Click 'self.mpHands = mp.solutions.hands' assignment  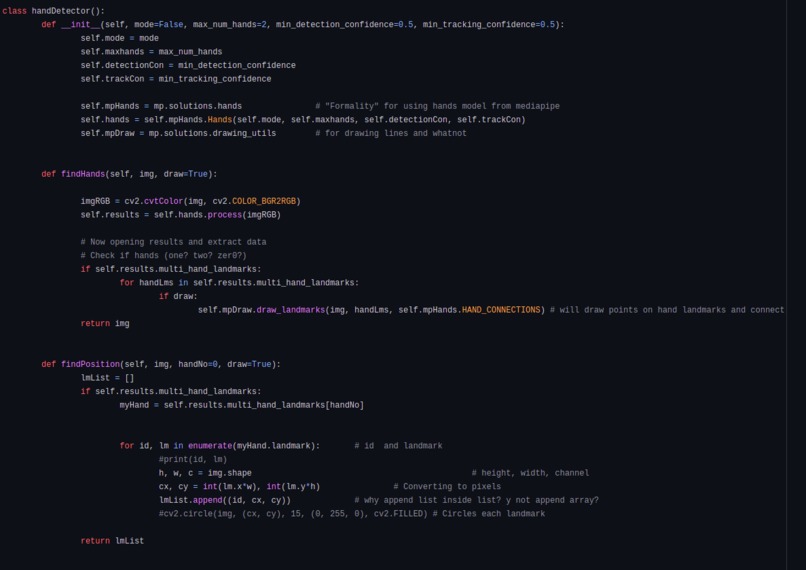(161, 106)
